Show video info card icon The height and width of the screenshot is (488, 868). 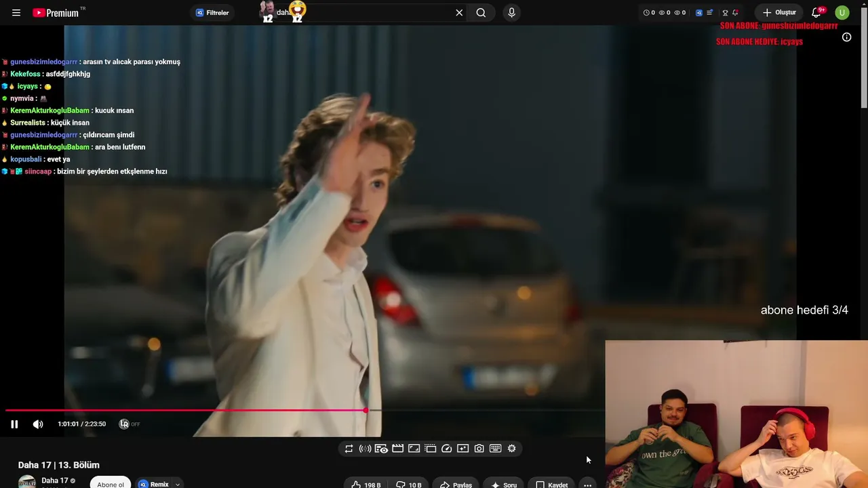[x=846, y=37]
